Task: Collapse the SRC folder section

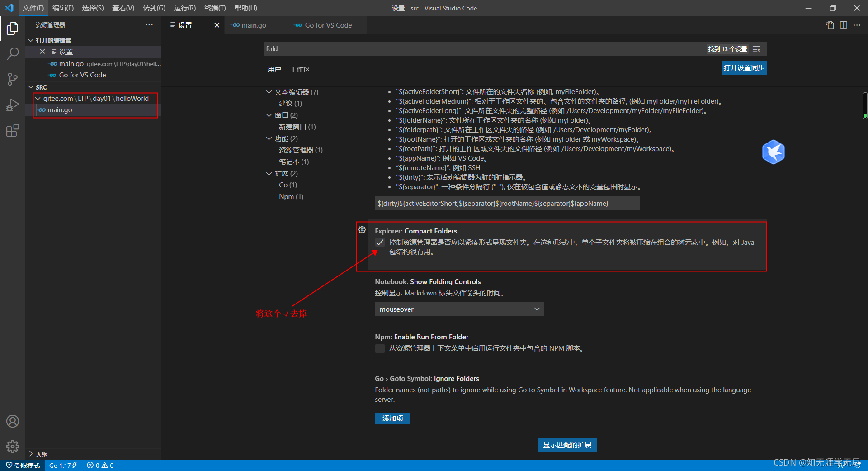Action: coord(31,87)
